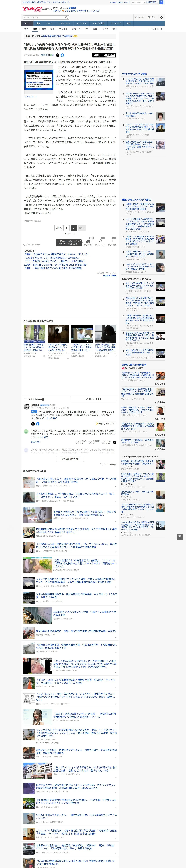Dismiss the 9割の介護士 recommended card
The width and height of the screenshot is (186, 868).
click(x=44, y=356)
